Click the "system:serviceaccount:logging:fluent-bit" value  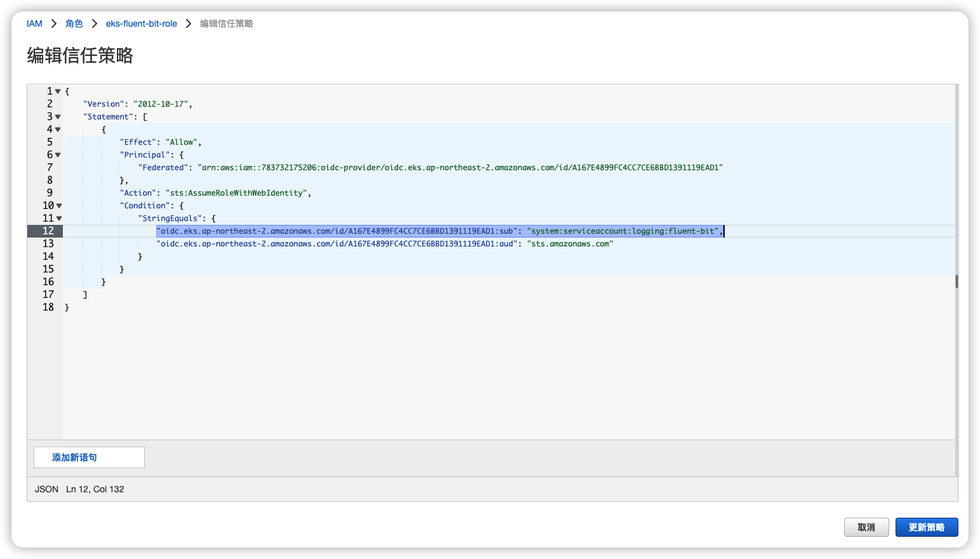pos(623,231)
